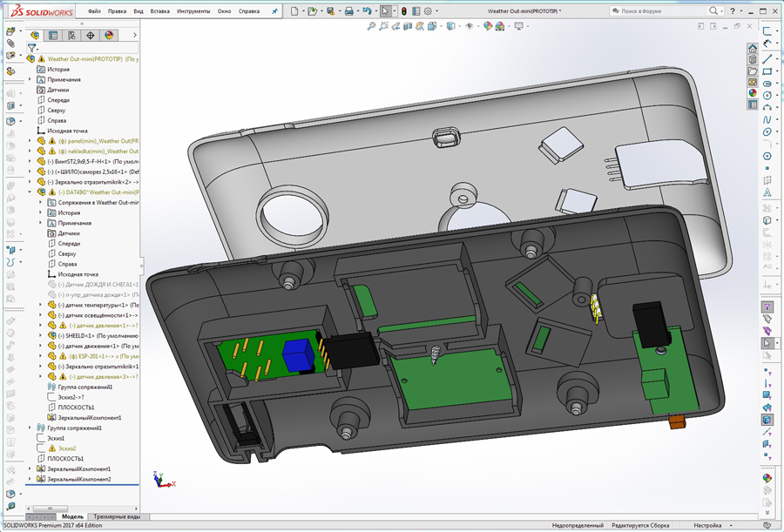
Task: Switch to Трехмерные виды bottom tab
Action: coord(117,516)
